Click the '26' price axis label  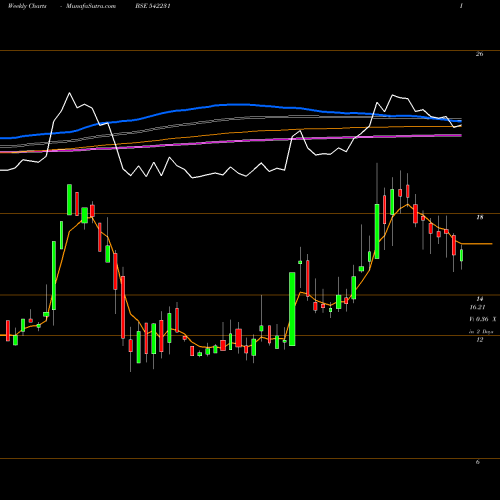click(x=479, y=54)
